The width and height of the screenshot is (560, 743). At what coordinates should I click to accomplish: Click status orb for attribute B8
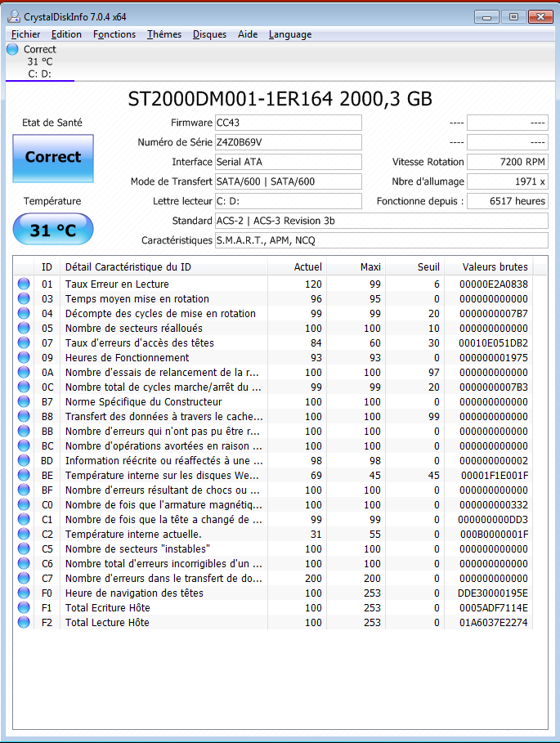pos(24,416)
